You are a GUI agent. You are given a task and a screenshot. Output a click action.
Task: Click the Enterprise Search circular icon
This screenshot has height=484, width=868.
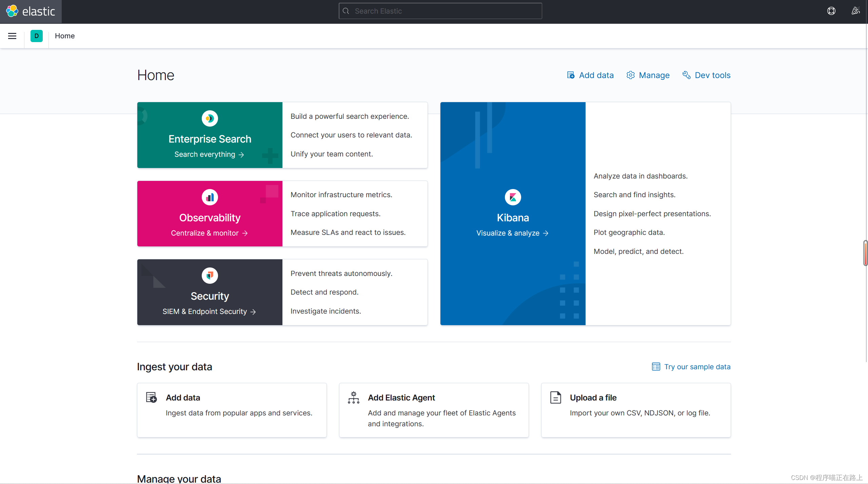[210, 118]
